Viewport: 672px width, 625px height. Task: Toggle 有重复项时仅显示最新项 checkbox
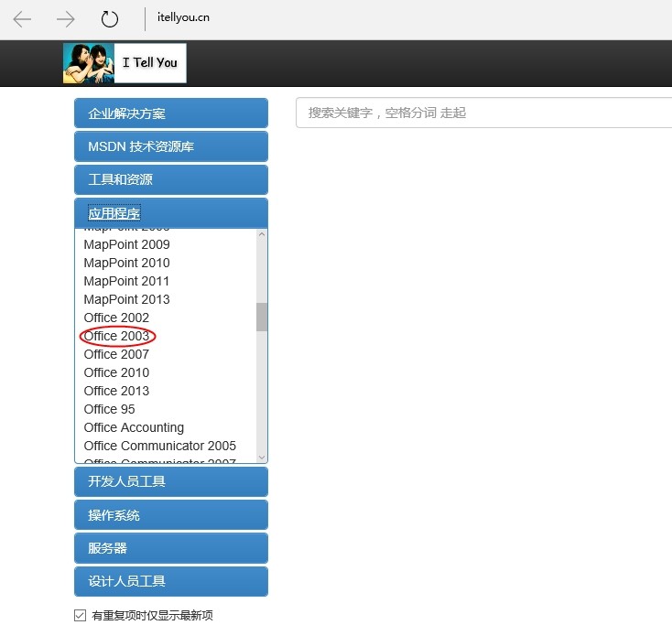click(x=80, y=615)
